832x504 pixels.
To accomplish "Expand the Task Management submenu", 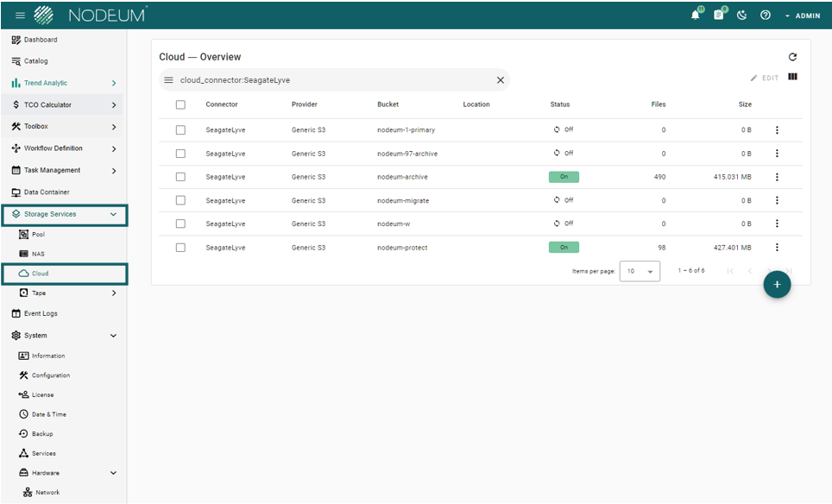I will coord(114,170).
